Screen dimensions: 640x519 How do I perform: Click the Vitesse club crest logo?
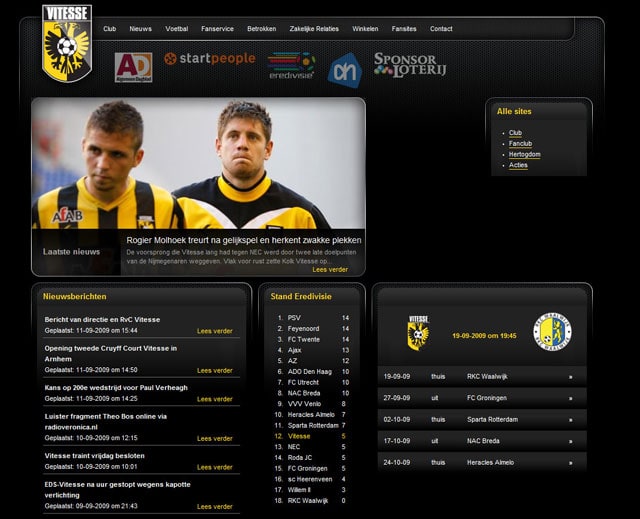[67, 44]
